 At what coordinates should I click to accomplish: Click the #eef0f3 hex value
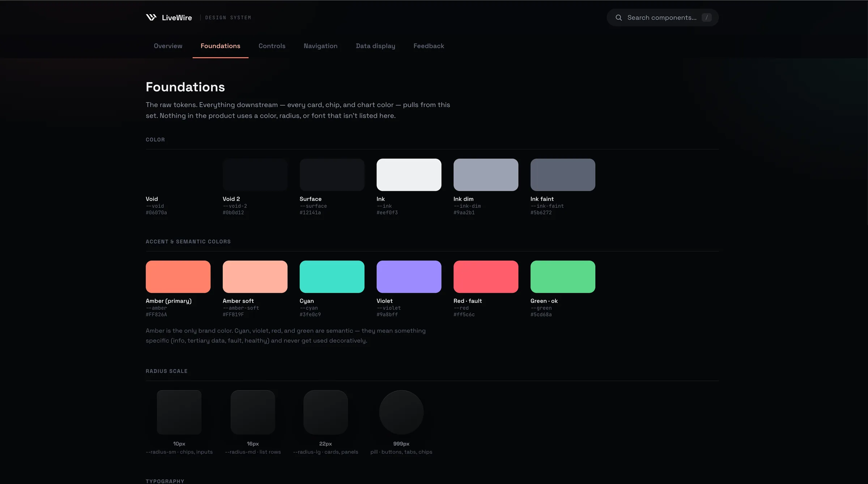[387, 213]
